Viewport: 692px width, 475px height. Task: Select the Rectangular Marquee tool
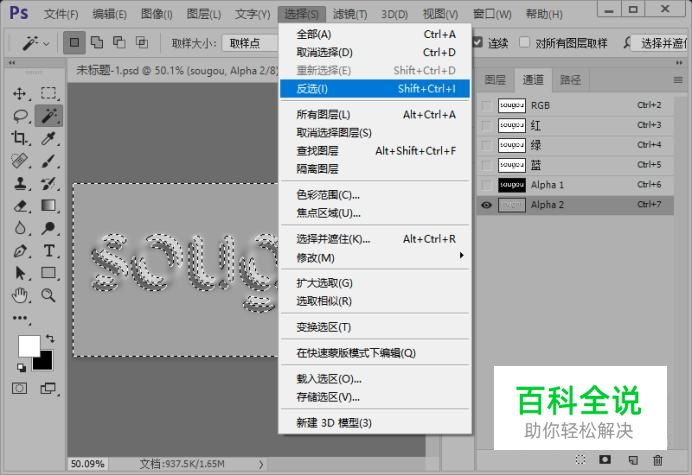[49, 94]
